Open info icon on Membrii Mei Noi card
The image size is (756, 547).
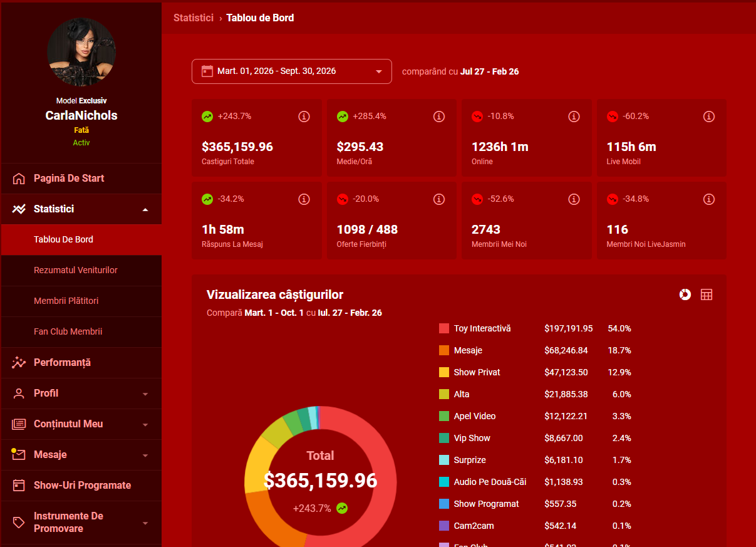point(574,199)
